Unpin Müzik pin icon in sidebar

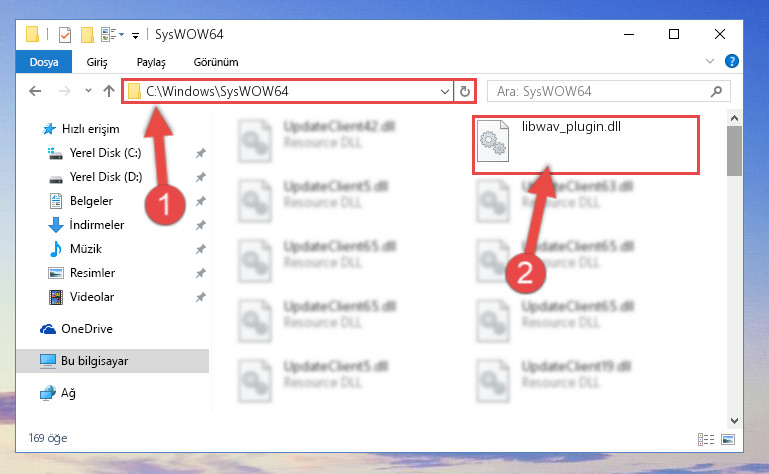click(x=201, y=249)
